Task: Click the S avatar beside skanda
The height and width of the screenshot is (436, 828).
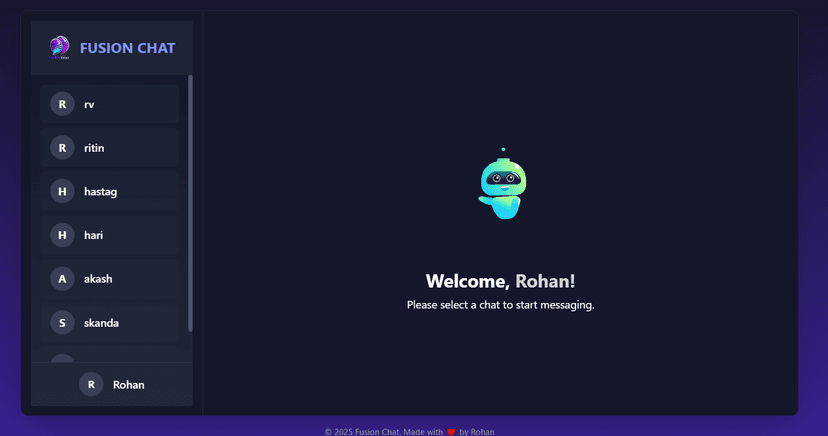Action: pyautogui.click(x=62, y=323)
